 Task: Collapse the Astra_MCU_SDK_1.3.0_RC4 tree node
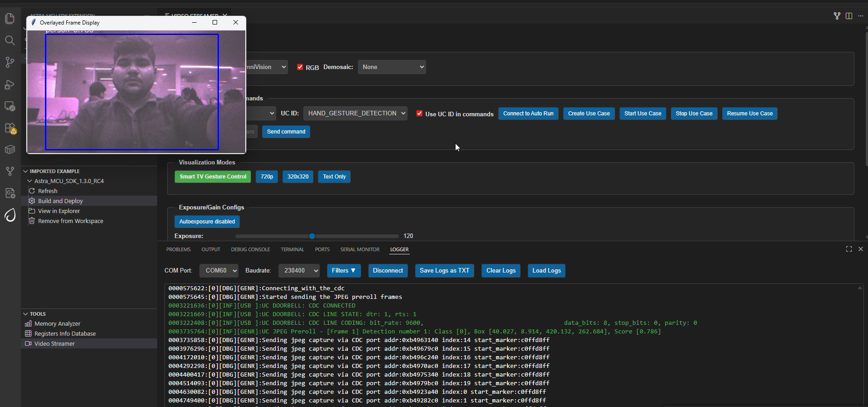30,181
